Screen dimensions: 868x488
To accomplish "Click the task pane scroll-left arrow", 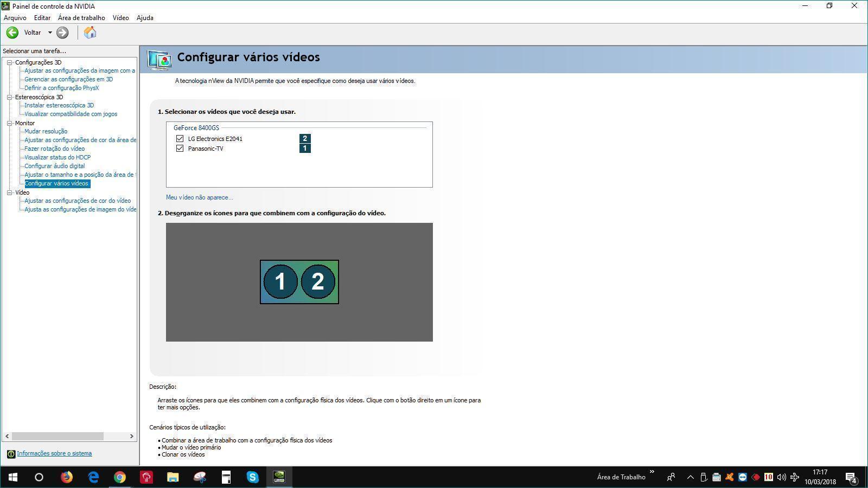I will 7,436.
